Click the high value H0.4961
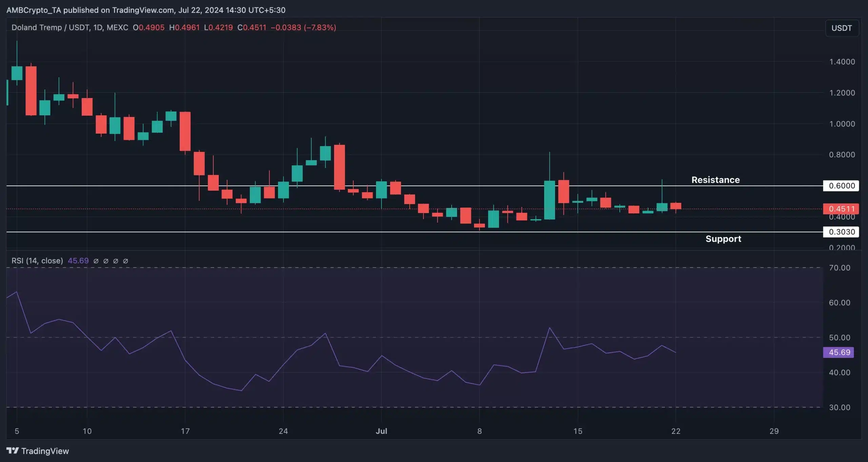This screenshot has height=462, width=868. [184, 27]
